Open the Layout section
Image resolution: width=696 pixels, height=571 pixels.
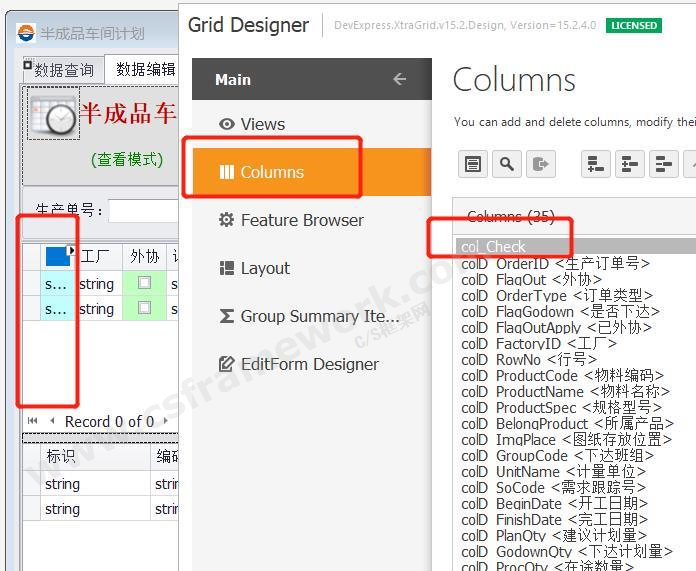(x=265, y=268)
